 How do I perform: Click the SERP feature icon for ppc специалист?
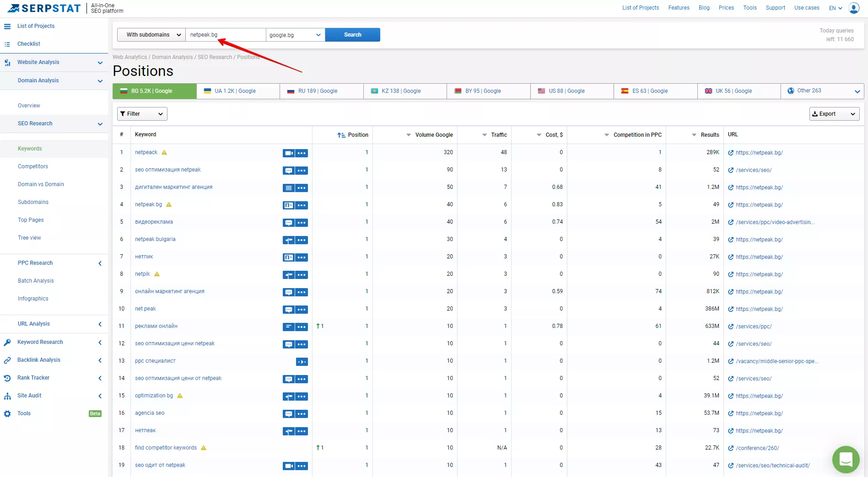click(302, 362)
